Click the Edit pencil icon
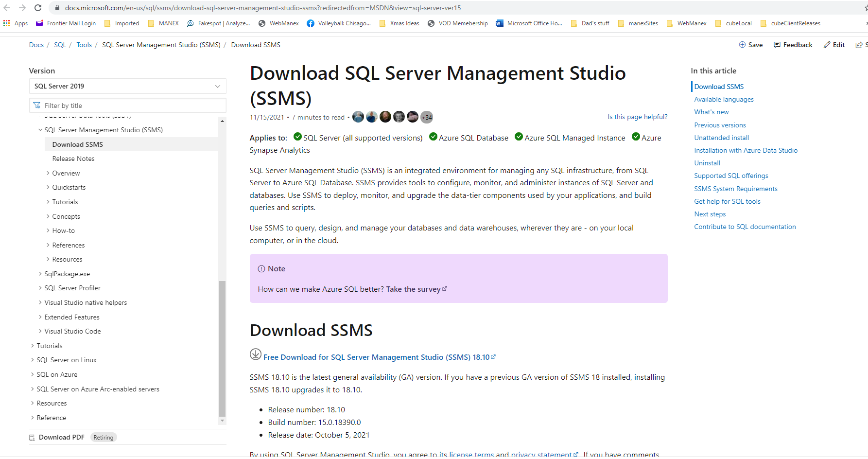 tap(827, 45)
